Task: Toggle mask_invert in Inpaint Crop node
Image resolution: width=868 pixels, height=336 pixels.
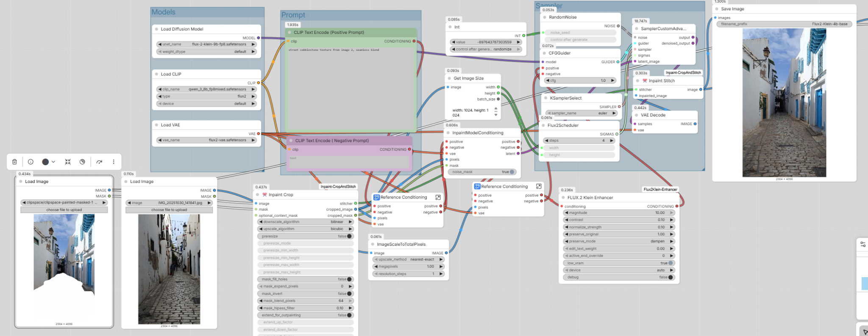Action: (349, 294)
